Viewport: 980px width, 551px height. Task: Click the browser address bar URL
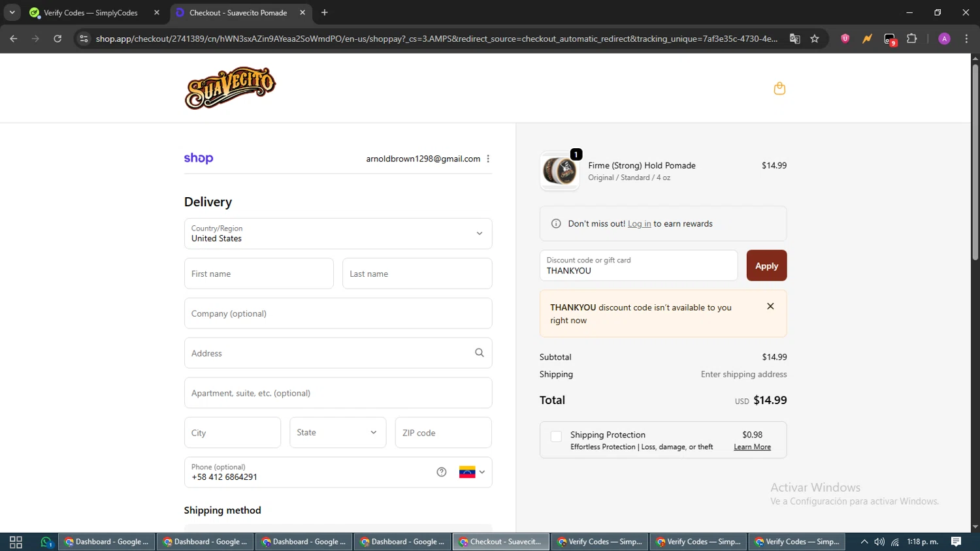point(436,39)
